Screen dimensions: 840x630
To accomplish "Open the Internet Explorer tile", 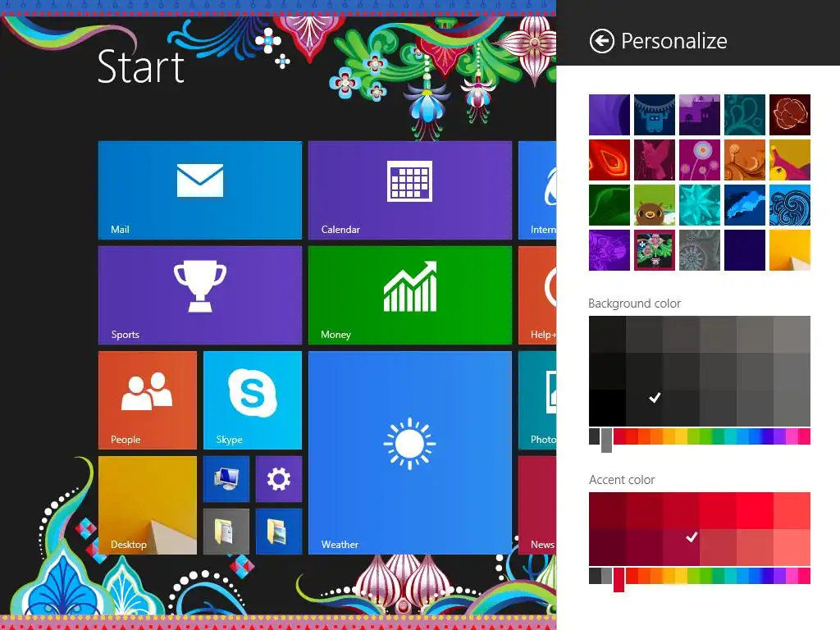I will pos(537,190).
